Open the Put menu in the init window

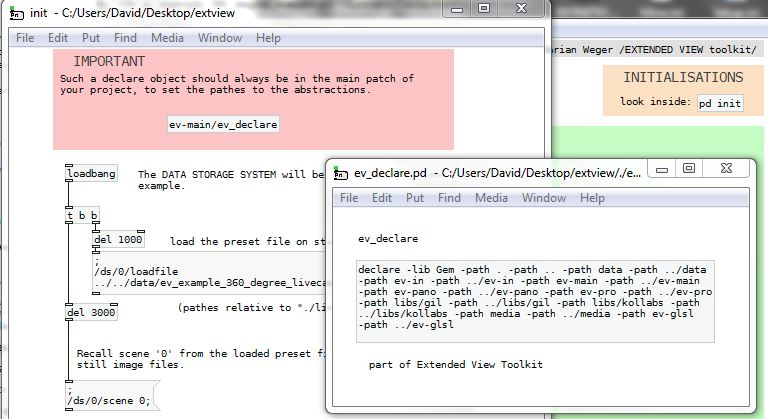(x=91, y=38)
